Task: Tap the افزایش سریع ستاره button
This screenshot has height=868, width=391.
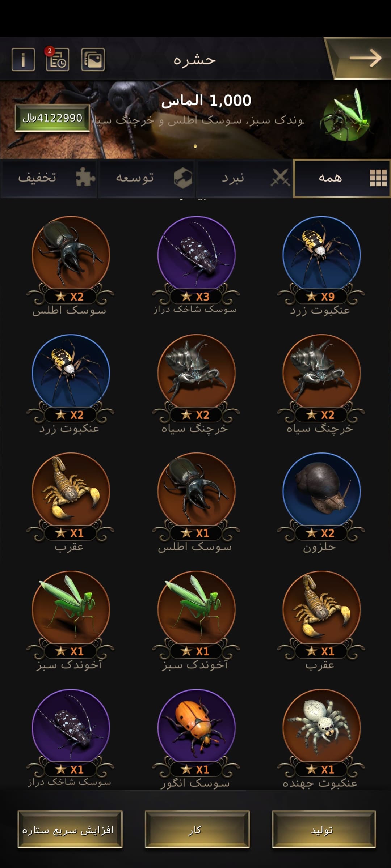Action: [x=70, y=829]
